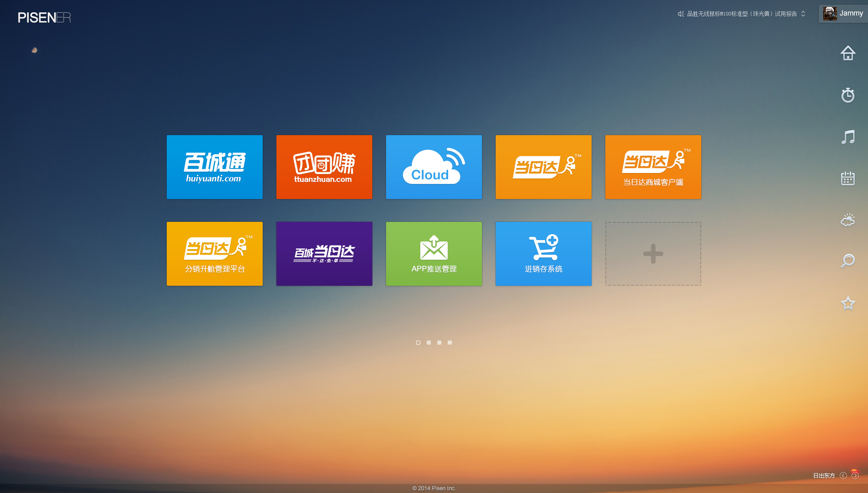Click the PISENER logo
Screen dimensions: 868x493
coord(44,18)
